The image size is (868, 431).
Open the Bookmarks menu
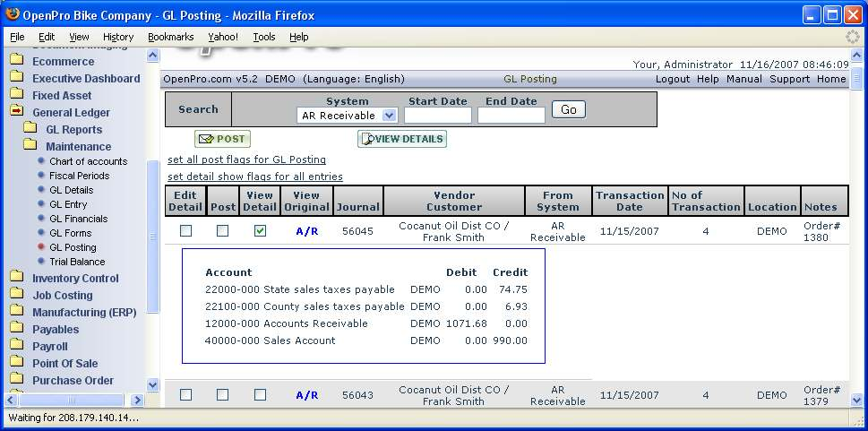tap(170, 37)
